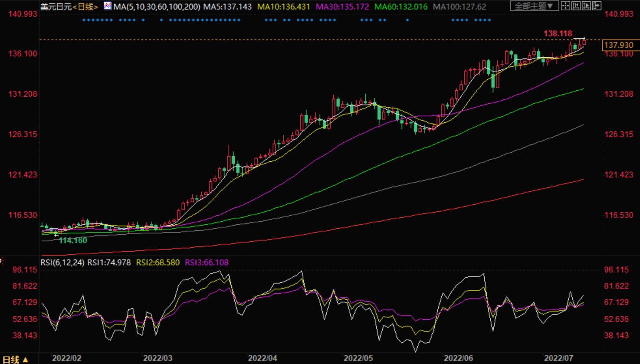Click the shift-chart-right arrow icon

tap(597, 6)
